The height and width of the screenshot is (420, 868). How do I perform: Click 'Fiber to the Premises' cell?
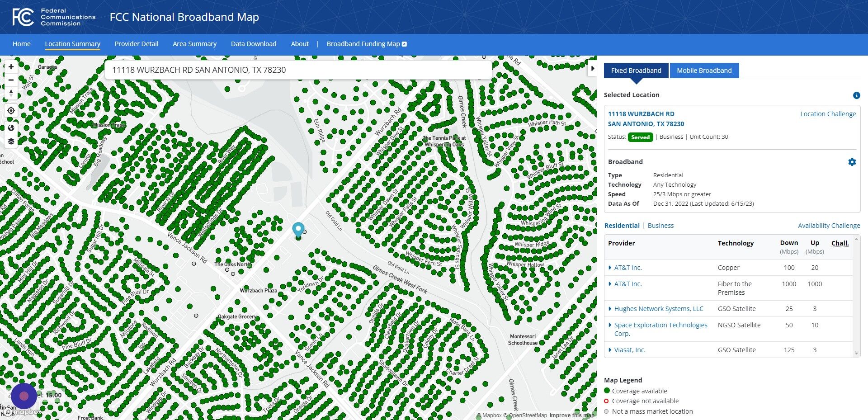click(735, 288)
